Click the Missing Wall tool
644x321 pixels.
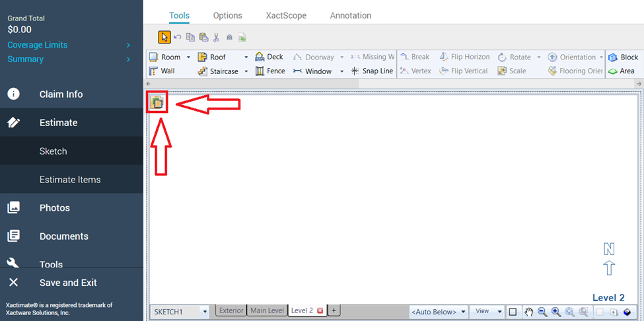(373, 57)
